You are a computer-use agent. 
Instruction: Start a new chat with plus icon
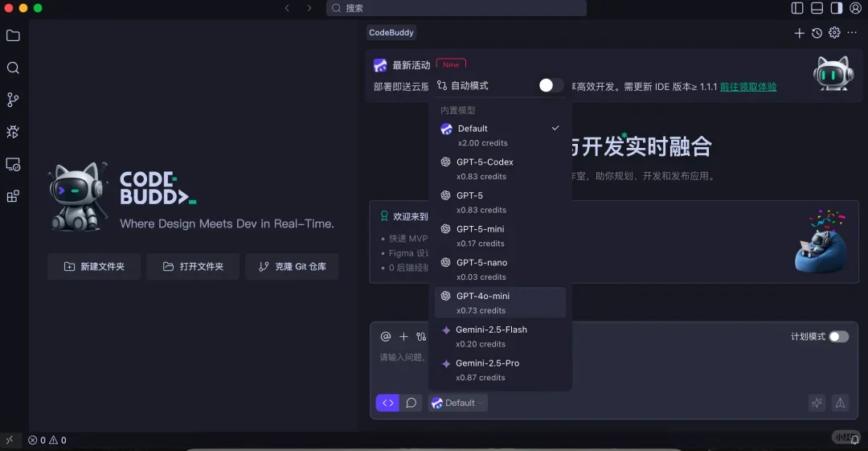point(799,33)
